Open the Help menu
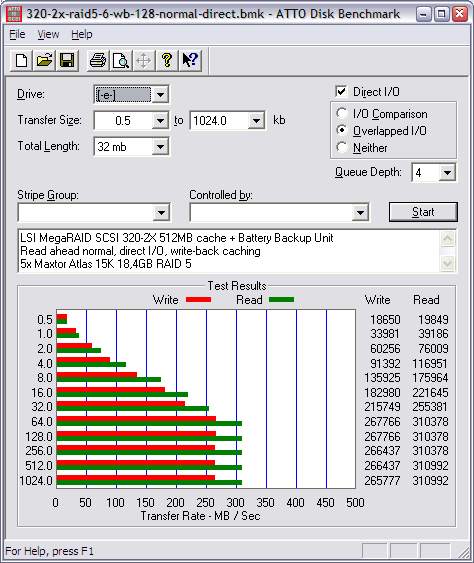The height and width of the screenshot is (563, 474). click(82, 34)
